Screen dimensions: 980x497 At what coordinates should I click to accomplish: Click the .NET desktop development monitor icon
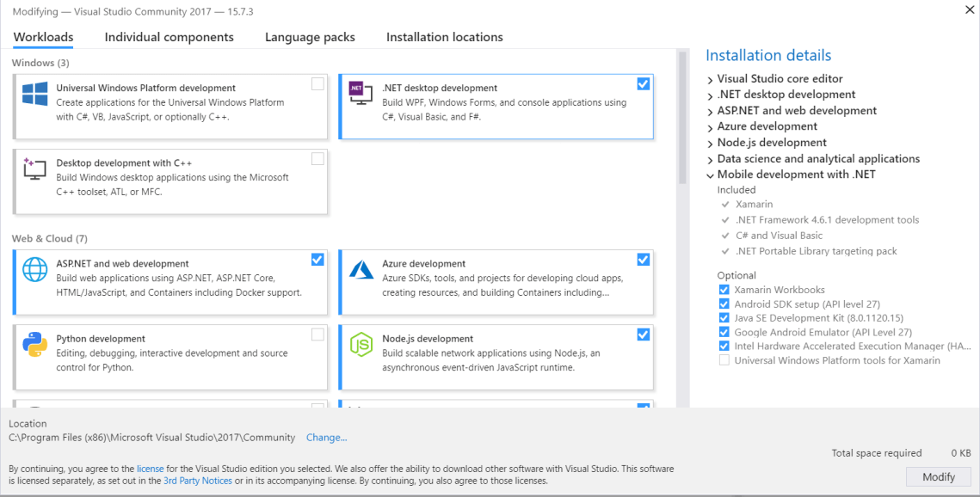click(361, 92)
